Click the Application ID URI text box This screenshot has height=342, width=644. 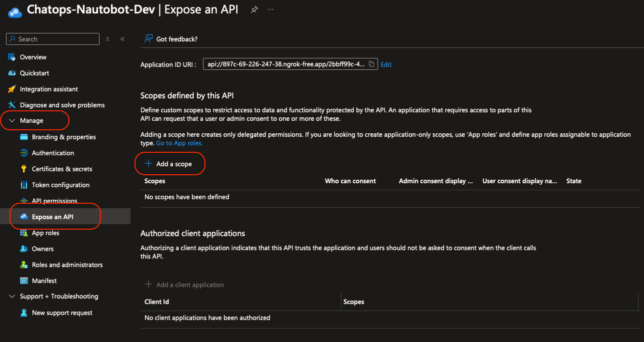(x=290, y=64)
